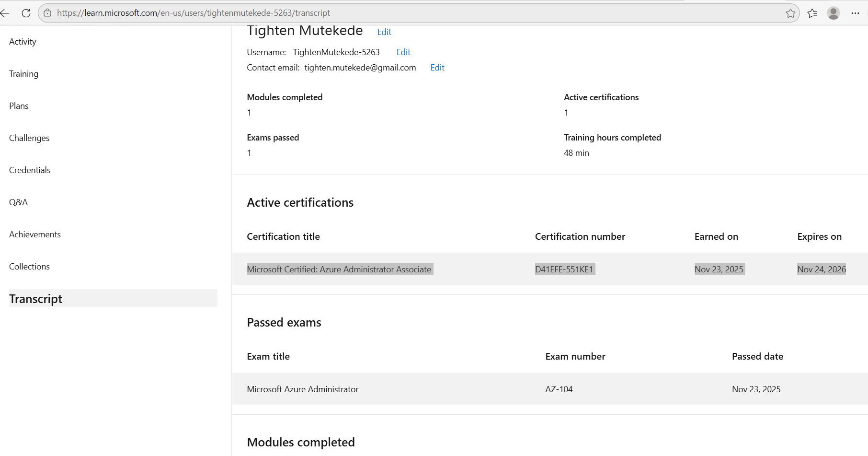
Task: Open the Credentials page
Action: point(30,170)
